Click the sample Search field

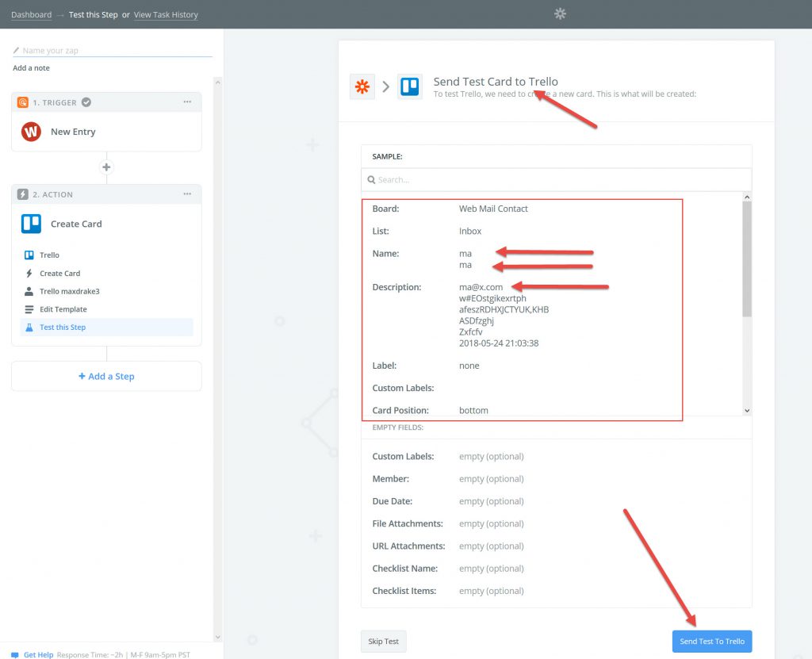(x=555, y=180)
